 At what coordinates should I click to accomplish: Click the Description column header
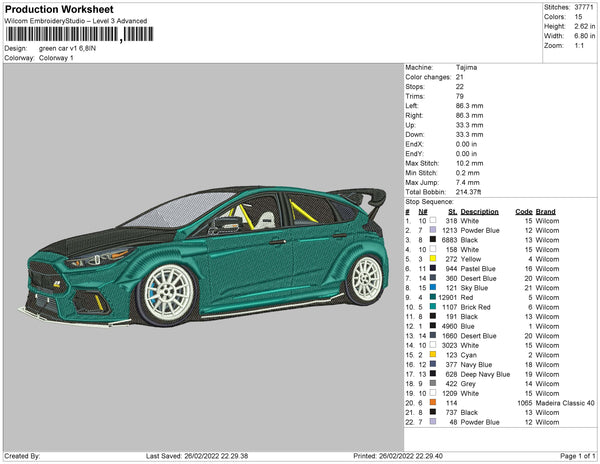click(x=480, y=212)
